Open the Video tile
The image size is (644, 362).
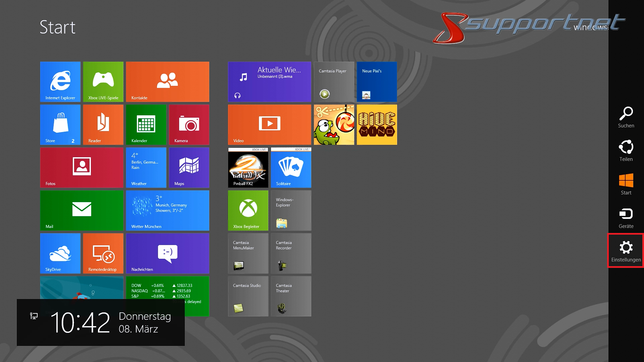(270, 125)
